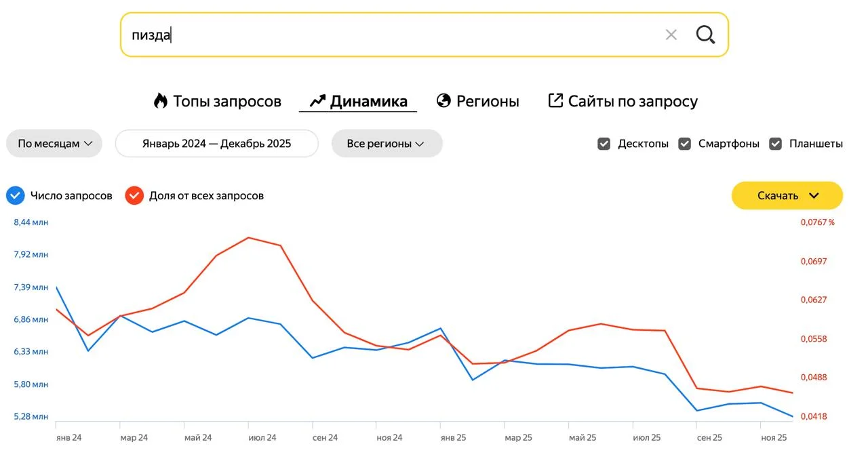Uncheck the Десктопы checkbox
Viewport: 868px width, 463px height.
(604, 144)
